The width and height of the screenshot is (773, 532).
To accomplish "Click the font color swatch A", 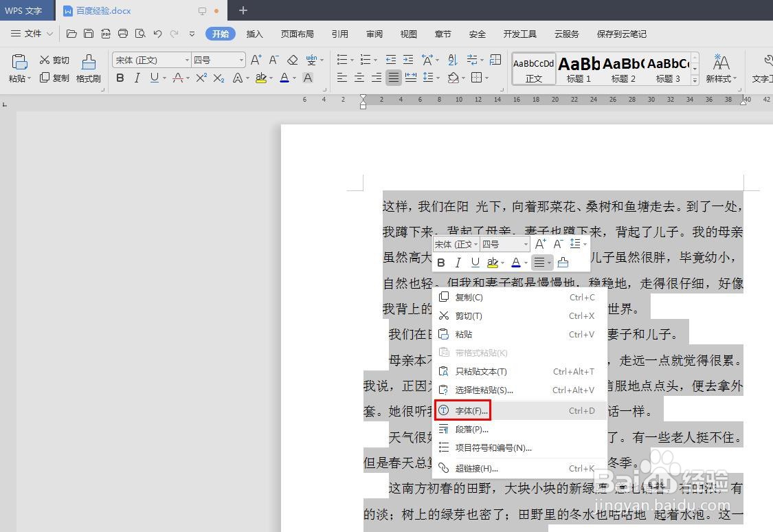I will tap(284, 78).
